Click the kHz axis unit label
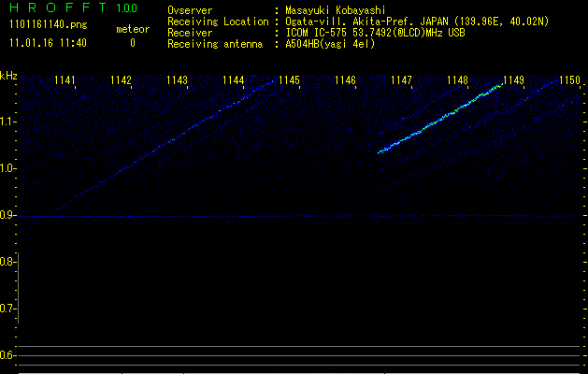The width and height of the screenshot is (588, 374). [8, 76]
